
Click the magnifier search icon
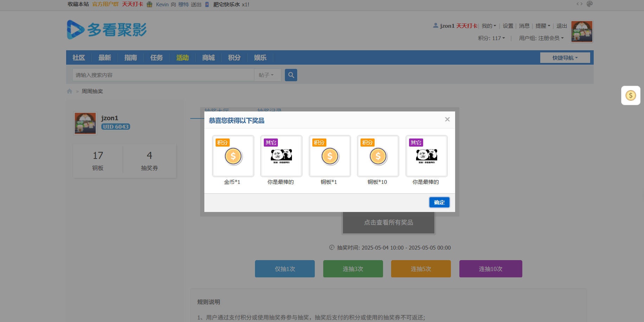point(291,75)
